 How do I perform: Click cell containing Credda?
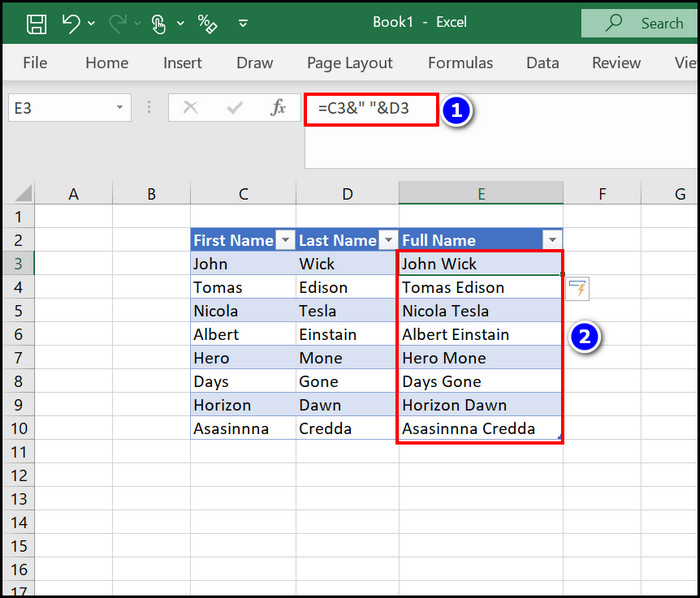point(347,428)
